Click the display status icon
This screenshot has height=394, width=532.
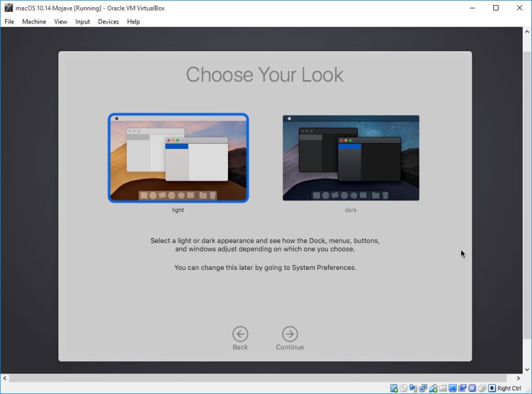tap(453, 388)
